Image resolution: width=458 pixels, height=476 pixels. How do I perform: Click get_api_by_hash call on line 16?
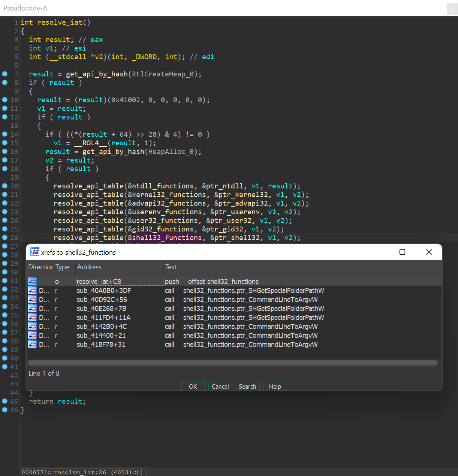[x=113, y=152]
